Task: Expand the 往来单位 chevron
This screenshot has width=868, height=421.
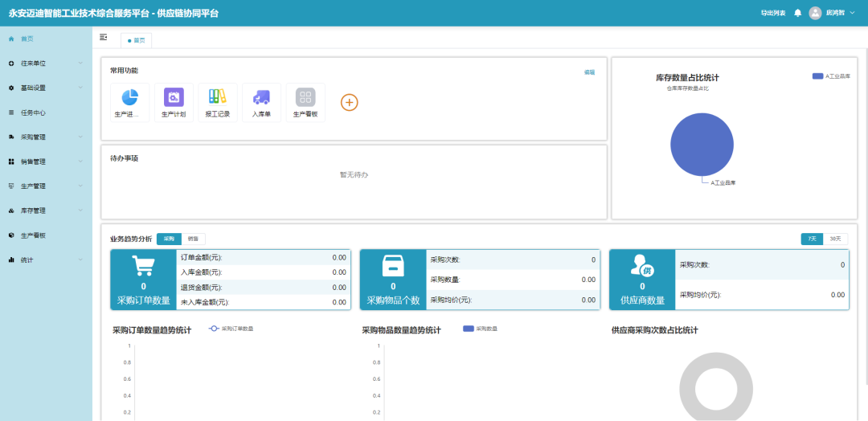Action: pos(80,63)
